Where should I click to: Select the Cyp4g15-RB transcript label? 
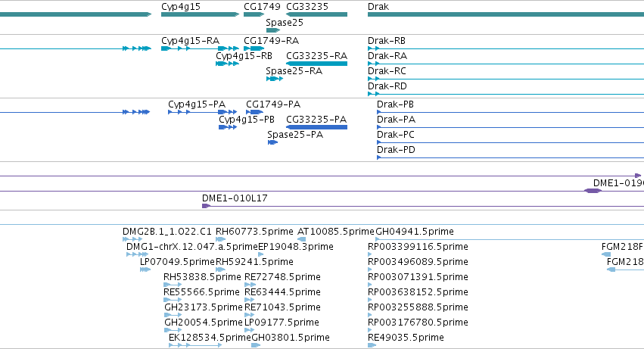coord(244,56)
